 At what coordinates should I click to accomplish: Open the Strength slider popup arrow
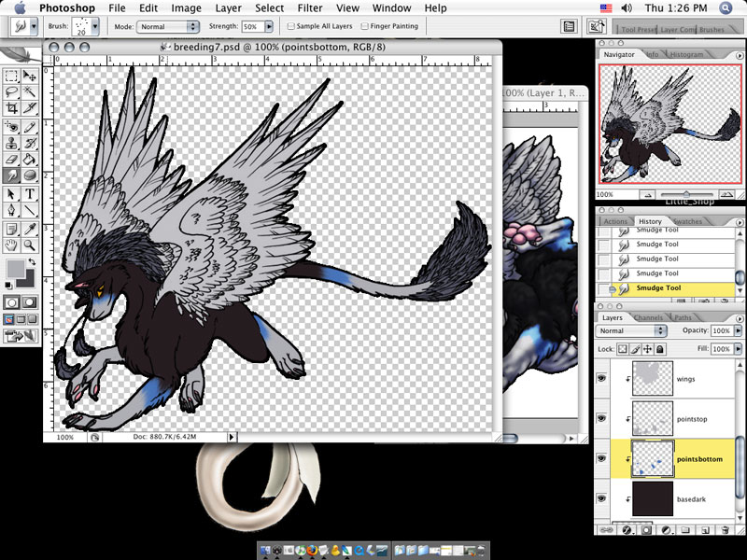269,27
